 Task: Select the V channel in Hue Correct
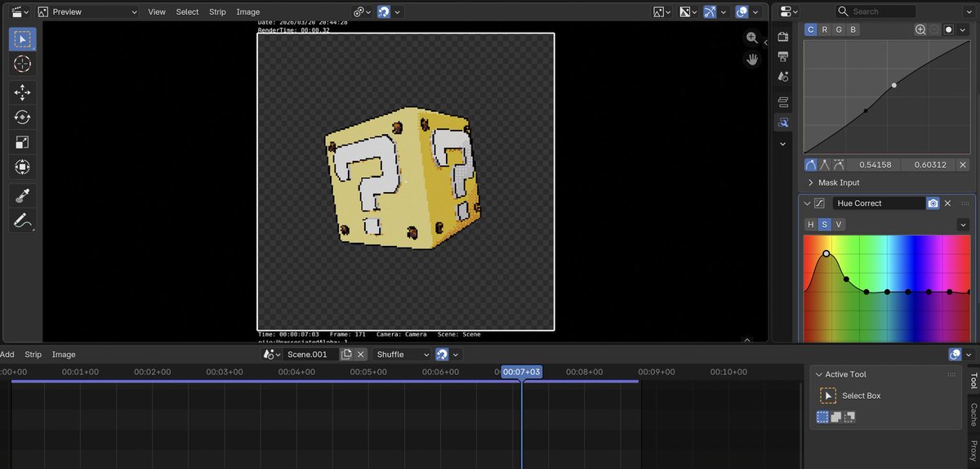tap(839, 225)
